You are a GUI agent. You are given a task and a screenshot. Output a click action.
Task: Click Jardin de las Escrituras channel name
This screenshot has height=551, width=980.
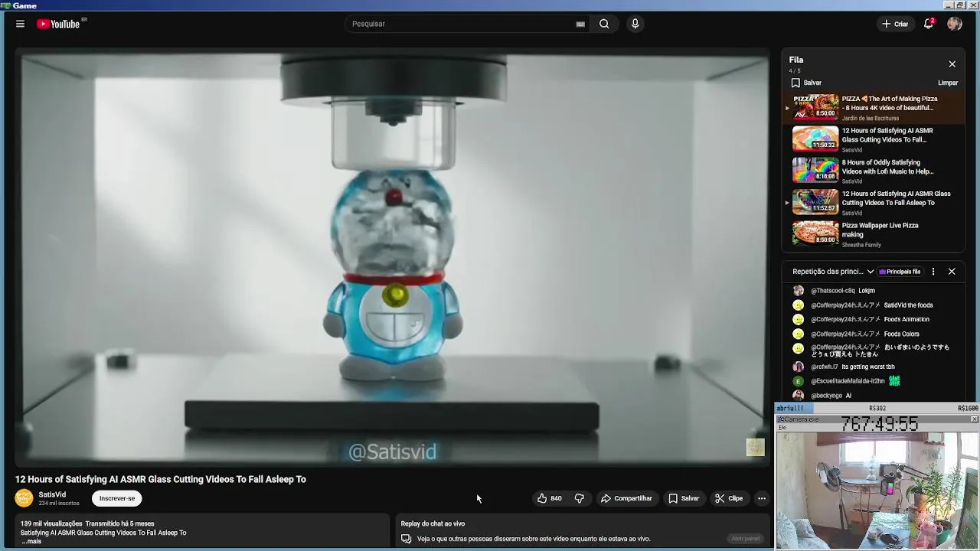pyautogui.click(x=869, y=119)
